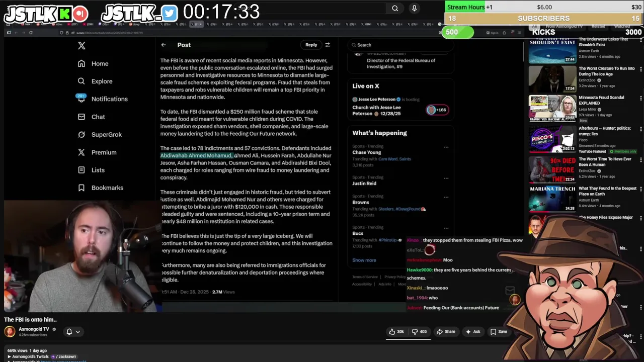Toggle the channel notification bell
The width and height of the screenshot is (644, 362).
[x=69, y=332]
